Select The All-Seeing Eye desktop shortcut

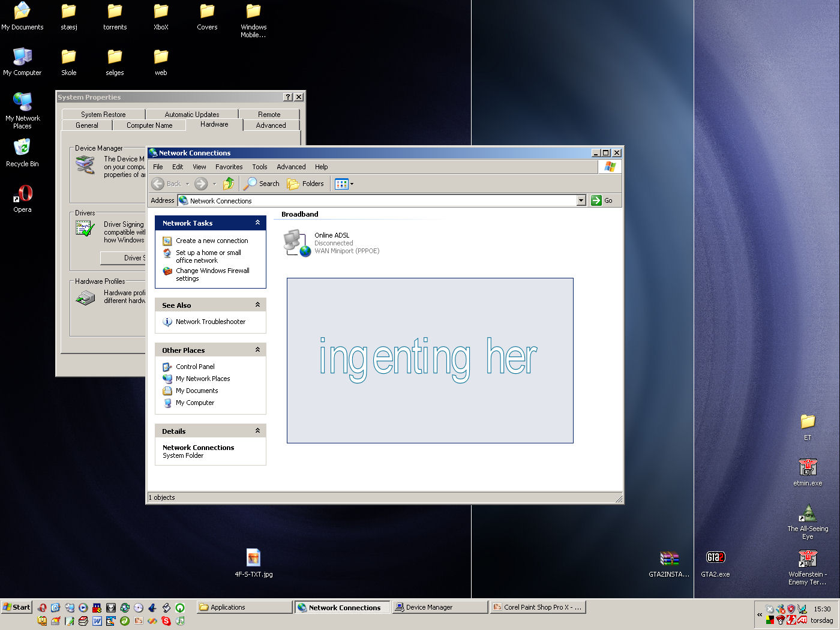click(808, 522)
